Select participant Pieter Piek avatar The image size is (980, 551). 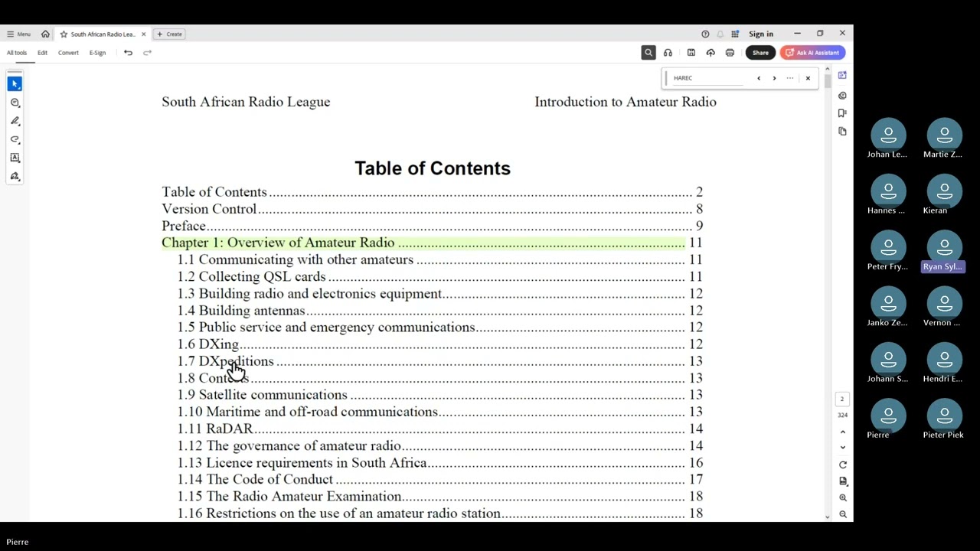(944, 415)
